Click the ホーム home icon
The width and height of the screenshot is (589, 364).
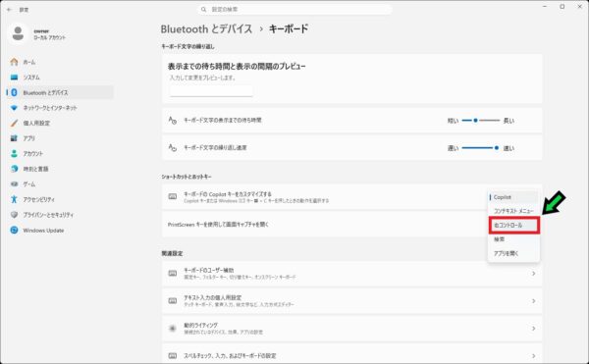tap(14, 62)
